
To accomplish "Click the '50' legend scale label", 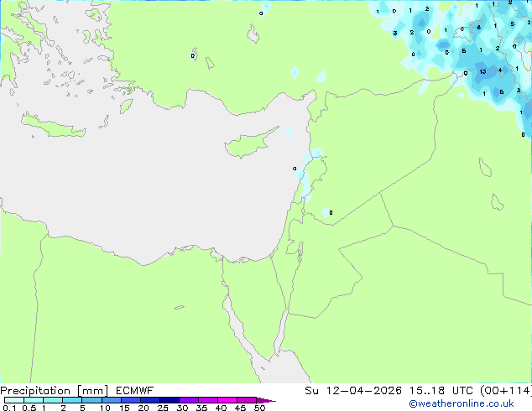I will click(259, 408).
